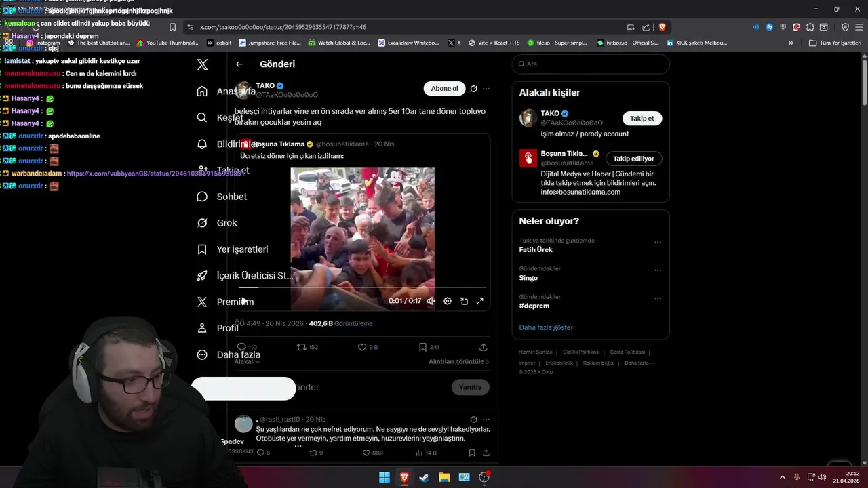Screen dimensions: 868x488
Task: Open the #deprem trending topic
Action: tap(534, 306)
